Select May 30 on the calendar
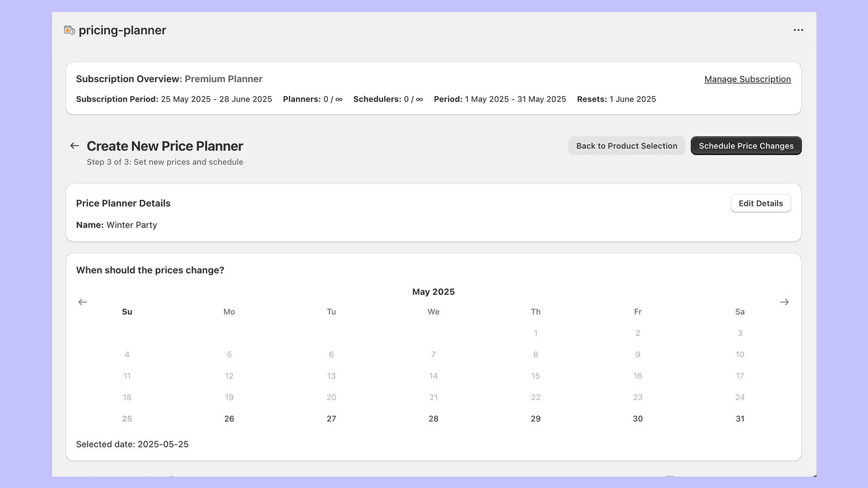 point(637,418)
